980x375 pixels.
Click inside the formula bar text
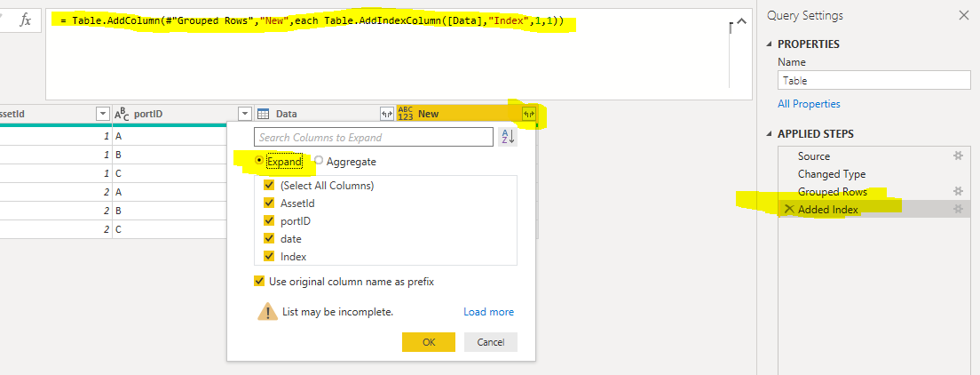point(312,21)
